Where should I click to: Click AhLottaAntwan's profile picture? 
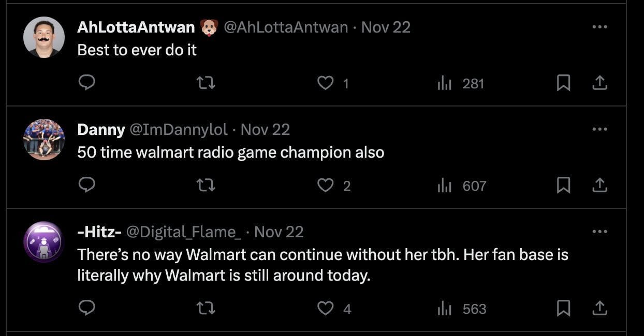pyautogui.click(x=44, y=37)
